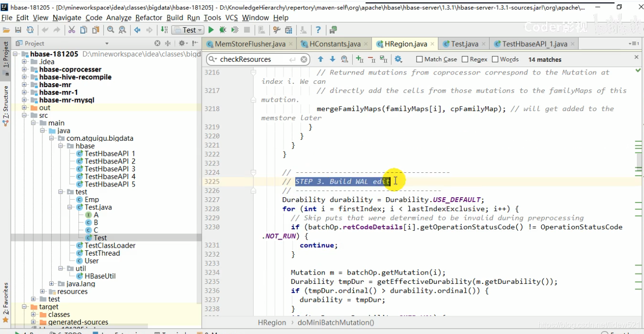Open the Project panel gear settings

pyautogui.click(x=182, y=43)
